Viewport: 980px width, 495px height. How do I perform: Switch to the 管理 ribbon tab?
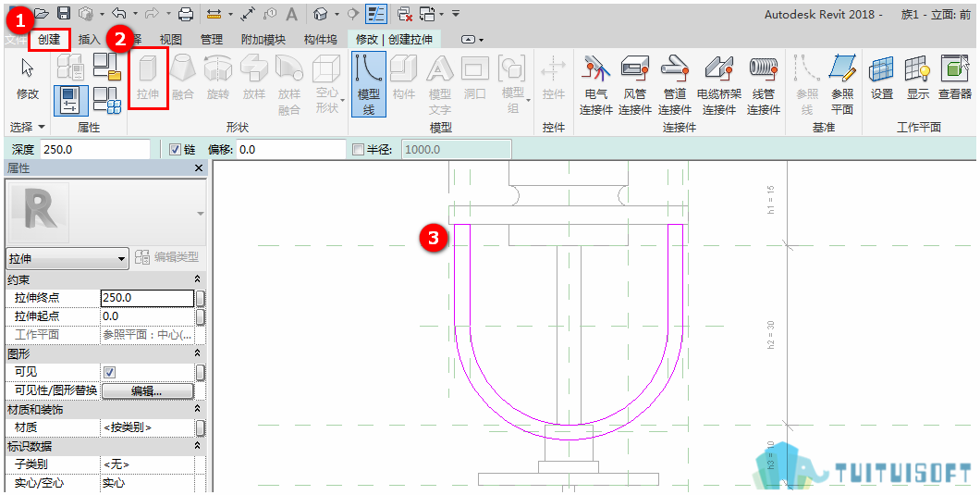click(x=211, y=40)
